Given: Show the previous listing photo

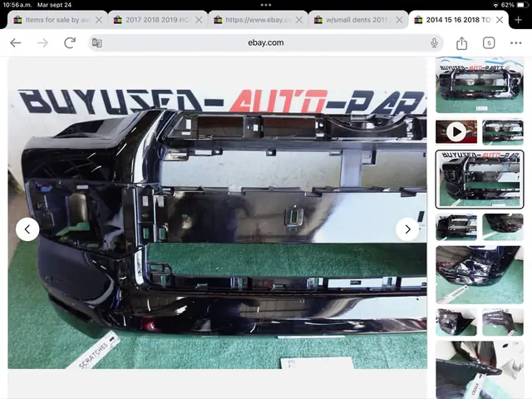Looking at the screenshot, I should [27, 229].
